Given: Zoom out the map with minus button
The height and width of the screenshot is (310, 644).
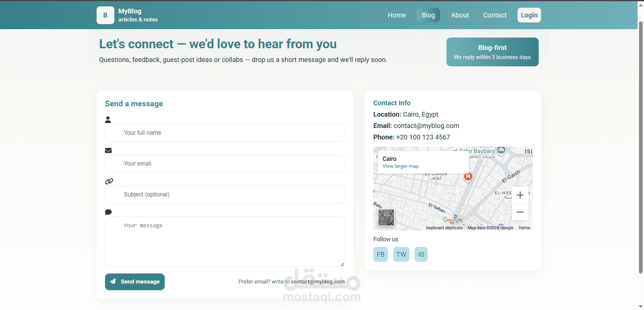Looking at the screenshot, I should (x=520, y=212).
